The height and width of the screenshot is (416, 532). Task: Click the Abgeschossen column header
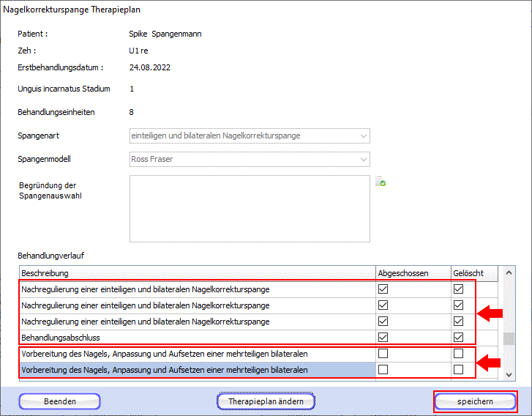tap(411, 273)
